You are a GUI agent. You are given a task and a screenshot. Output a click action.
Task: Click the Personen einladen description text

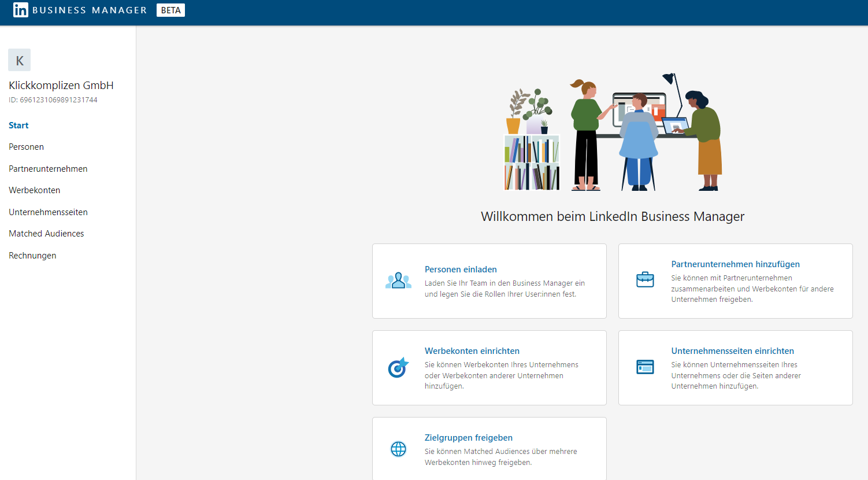[x=505, y=289]
